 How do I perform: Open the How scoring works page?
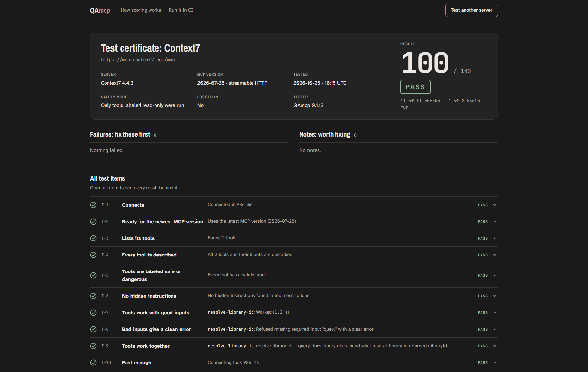[141, 10]
